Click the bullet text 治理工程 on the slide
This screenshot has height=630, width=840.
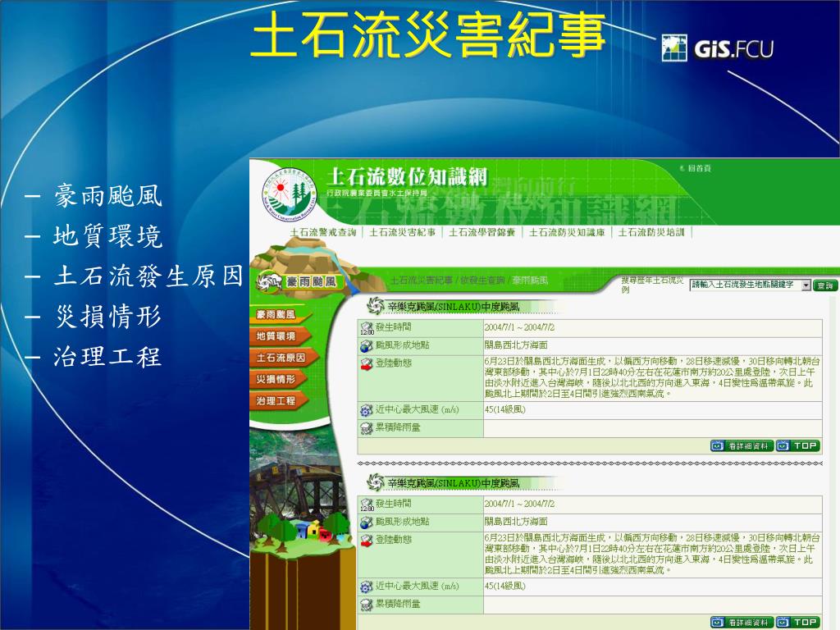click(107, 356)
